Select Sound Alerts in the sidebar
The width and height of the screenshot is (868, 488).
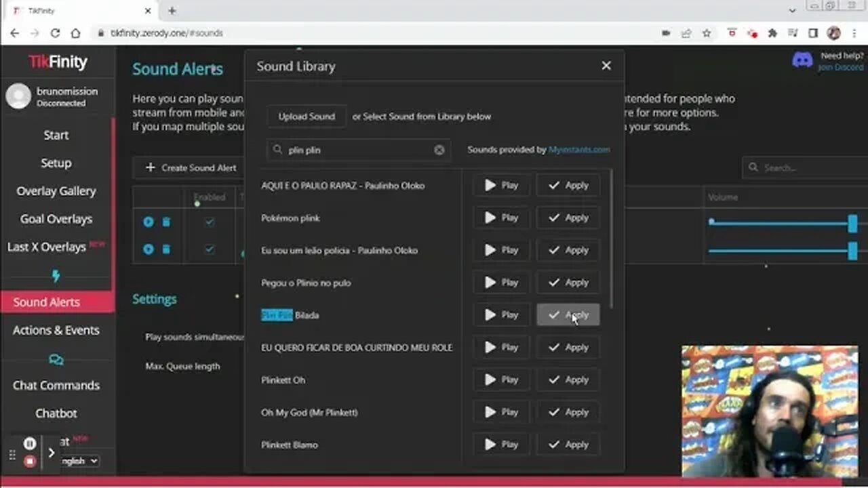coord(58,302)
